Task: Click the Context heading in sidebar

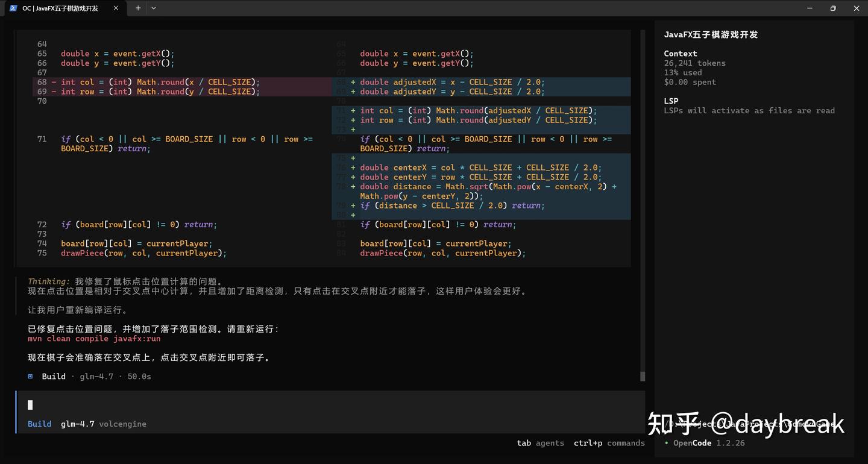Action: (681, 54)
